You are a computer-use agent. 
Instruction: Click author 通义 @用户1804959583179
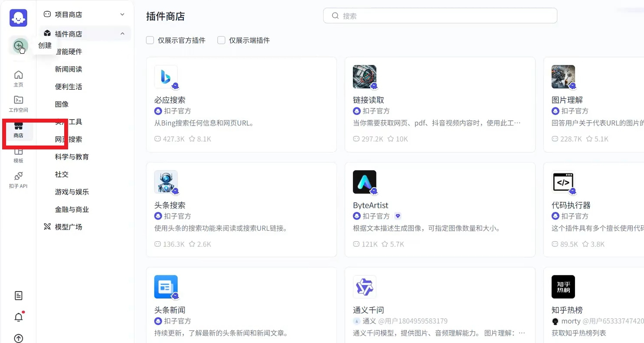405,321
